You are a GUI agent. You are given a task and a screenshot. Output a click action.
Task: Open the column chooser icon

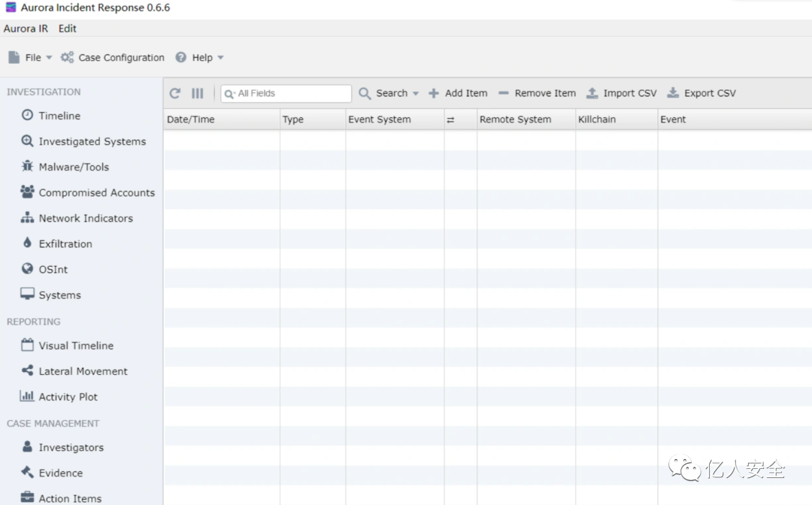(197, 93)
